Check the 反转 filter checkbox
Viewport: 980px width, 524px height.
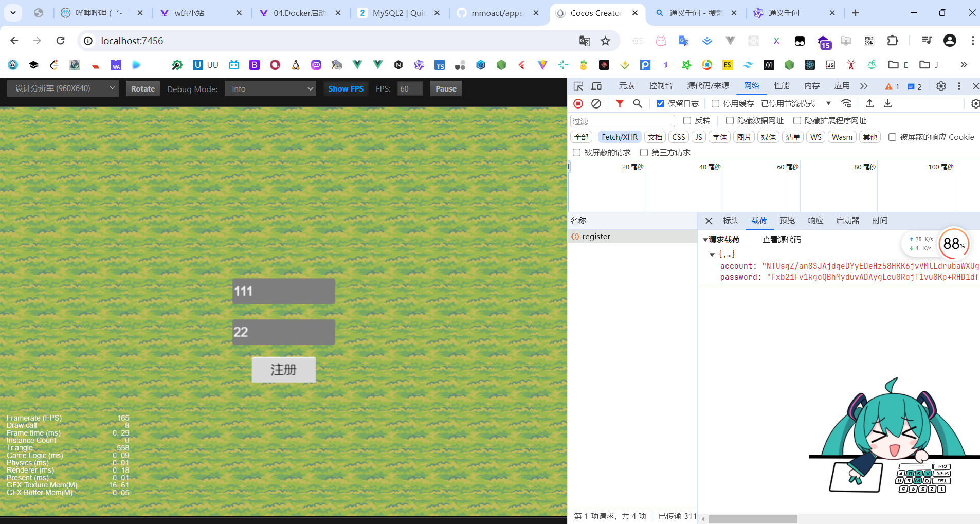(687, 121)
